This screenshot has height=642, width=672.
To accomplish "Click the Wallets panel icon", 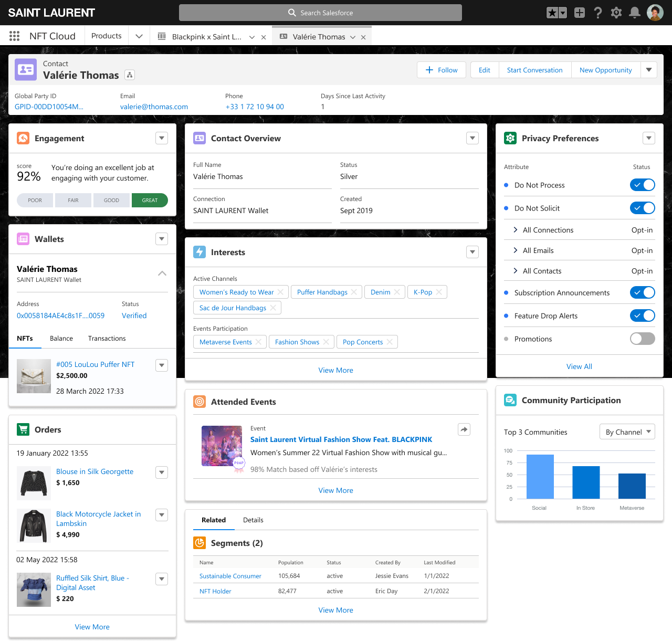I will (x=23, y=239).
